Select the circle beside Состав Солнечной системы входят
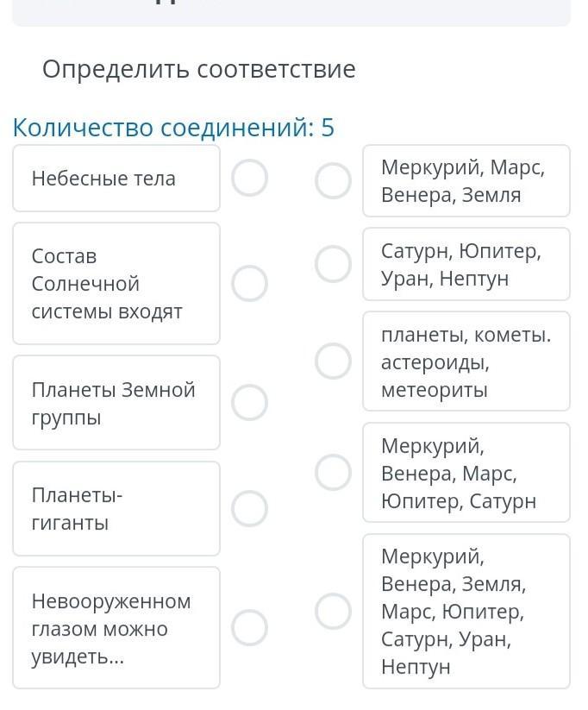The image size is (588, 710). coord(249,284)
